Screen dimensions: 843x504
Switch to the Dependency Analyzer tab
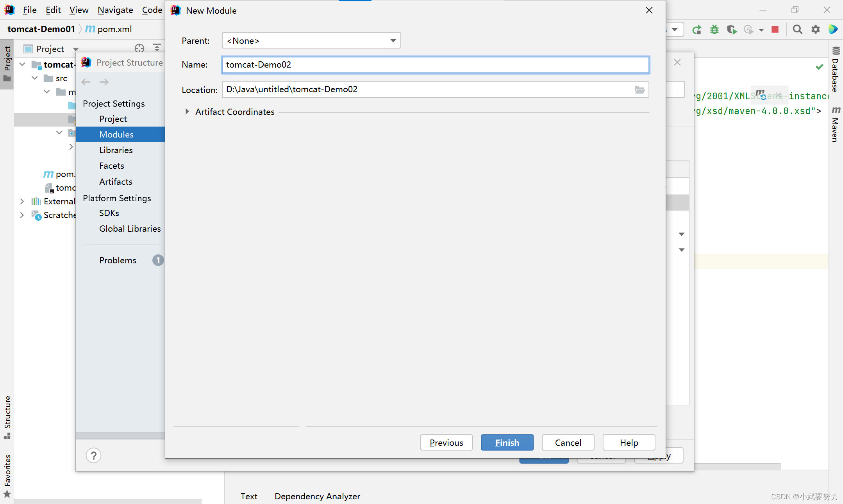pyautogui.click(x=317, y=496)
